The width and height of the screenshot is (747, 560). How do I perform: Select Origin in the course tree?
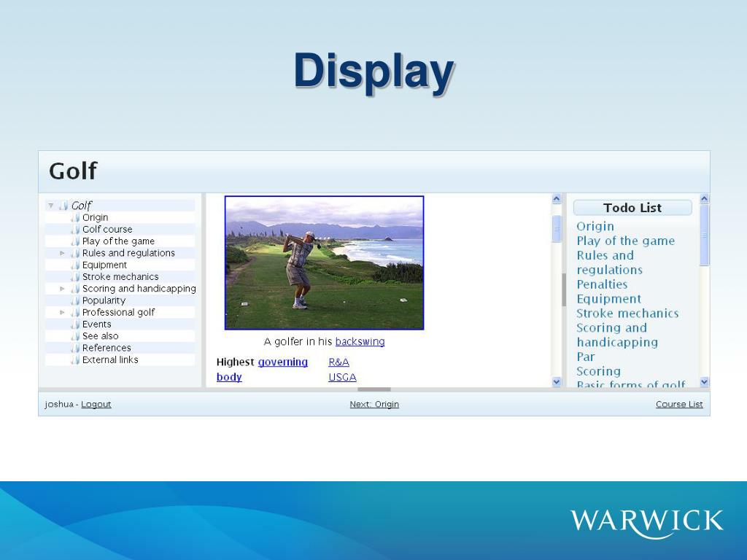coord(96,217)
